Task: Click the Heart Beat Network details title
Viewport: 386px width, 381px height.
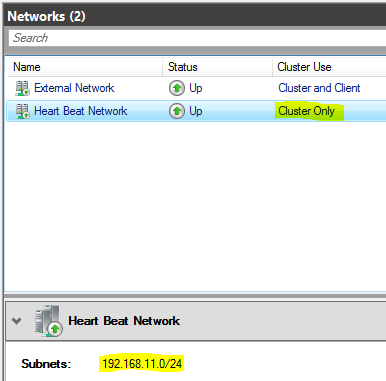Action: click(124, 321)
